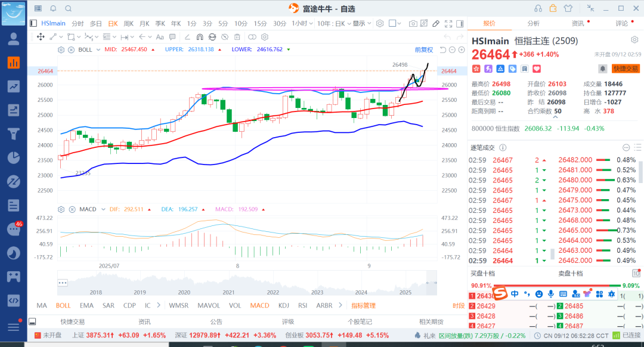Open the 公告 bottom tab
This screenshot has height=347, width=644.
click(x=216, y=321)
